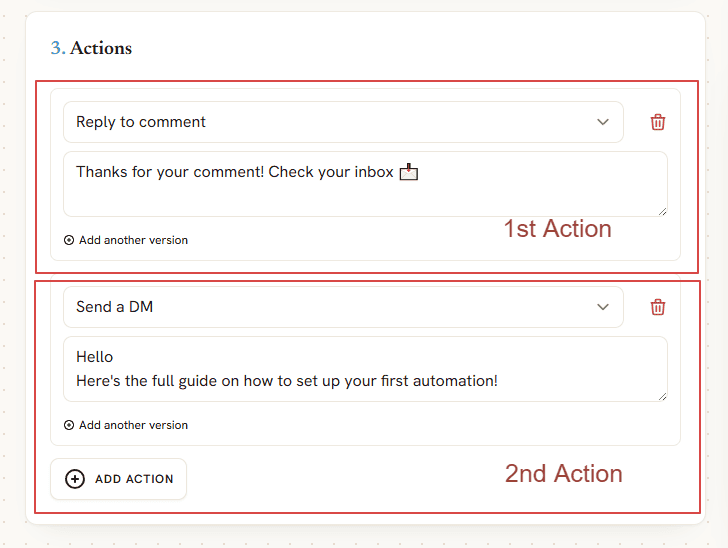Focus the Thanks for your comment text field
Viewport: 728px width, 548px height.
pos(365,184)
